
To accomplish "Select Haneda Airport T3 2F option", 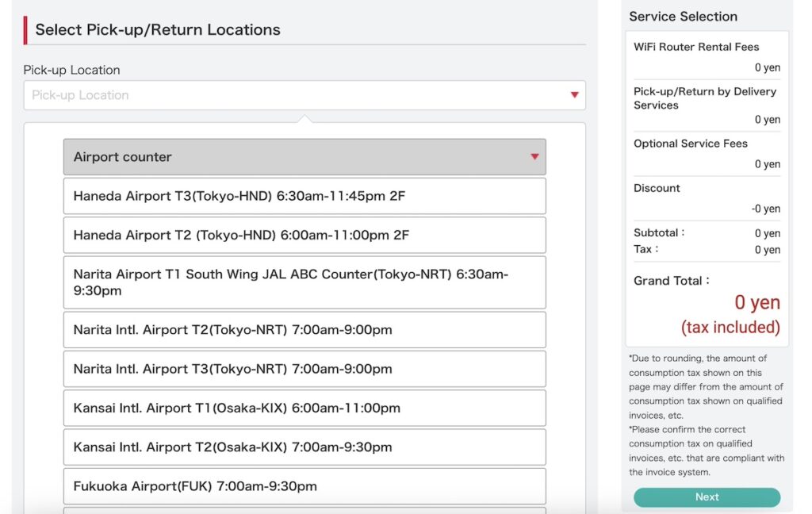I will pyautogui.click(x=304, y=196).
